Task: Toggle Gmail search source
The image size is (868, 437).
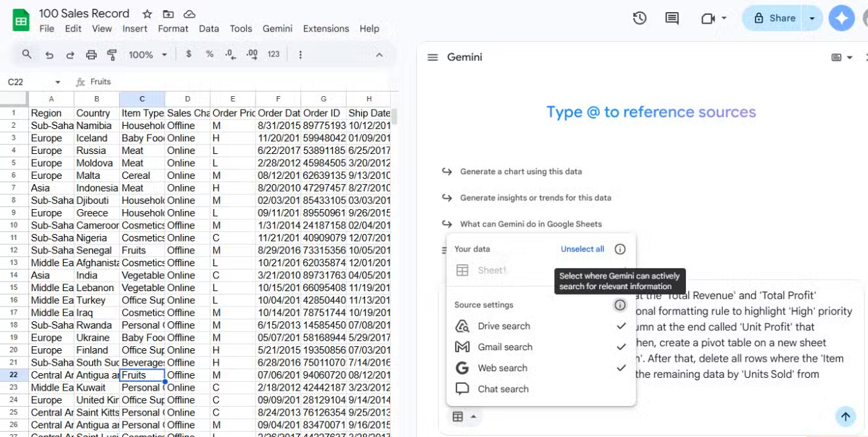Action: 541,347
